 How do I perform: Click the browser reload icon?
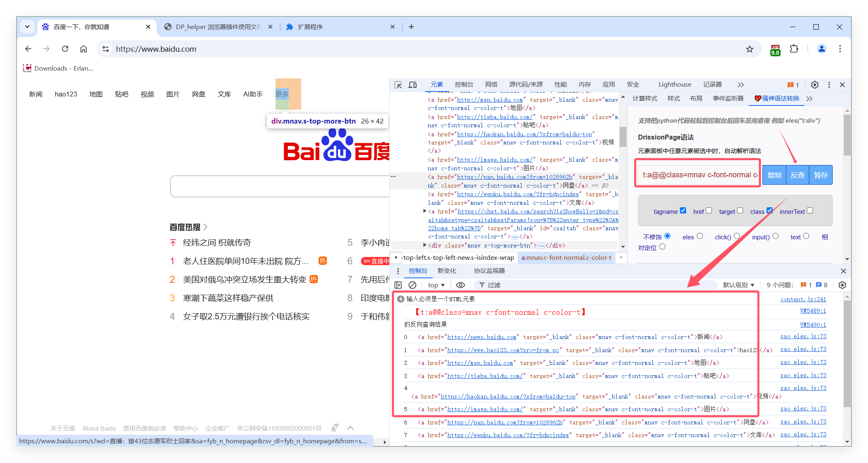[65, 49]
